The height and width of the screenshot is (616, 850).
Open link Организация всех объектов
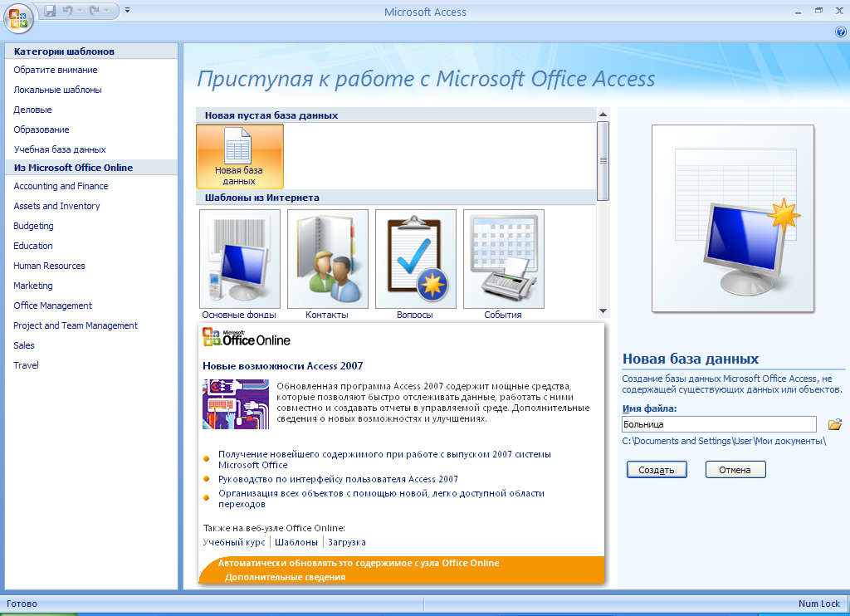tap(381, 498)
